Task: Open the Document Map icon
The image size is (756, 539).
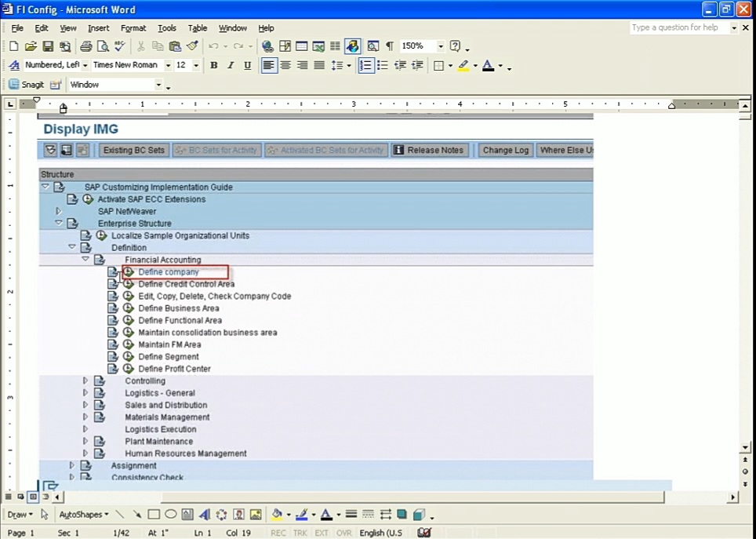Action: (x=373, y=46)
